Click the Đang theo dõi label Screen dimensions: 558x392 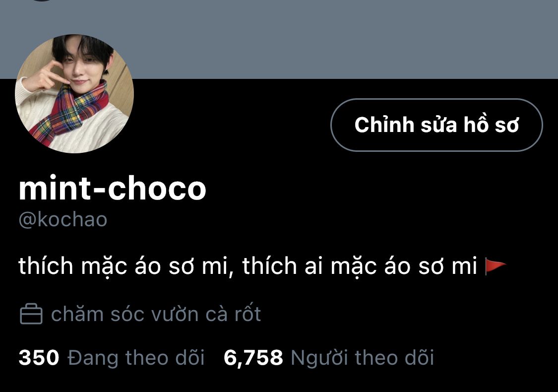(136, 358)
